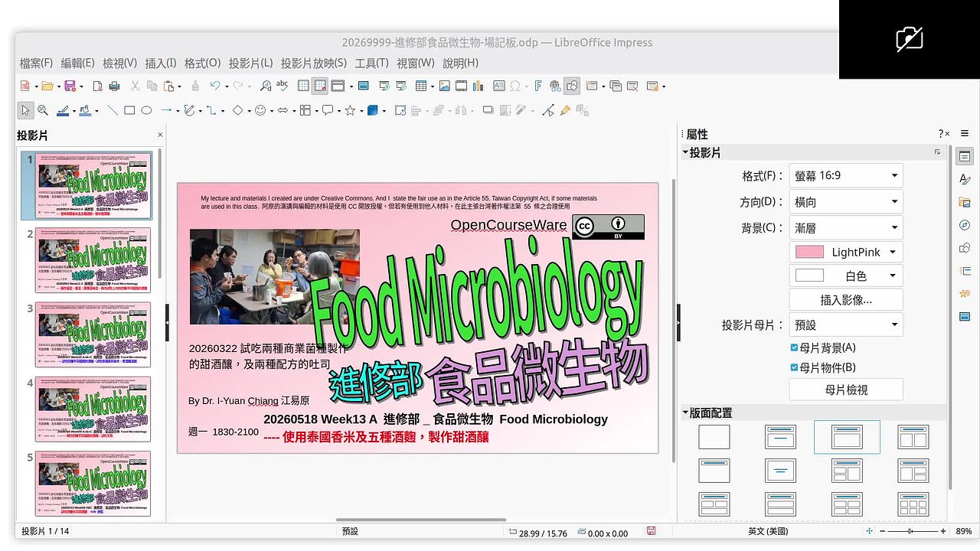This screenshot has height=551, width=980.
Task: Select the Insert Line tool
Action: 113,110
